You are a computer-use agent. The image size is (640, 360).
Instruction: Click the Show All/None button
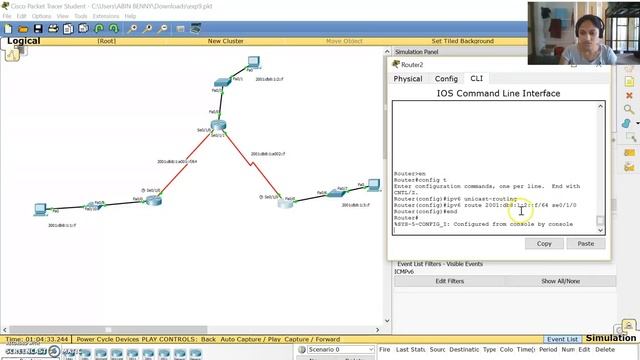click(x=560, y=281)
